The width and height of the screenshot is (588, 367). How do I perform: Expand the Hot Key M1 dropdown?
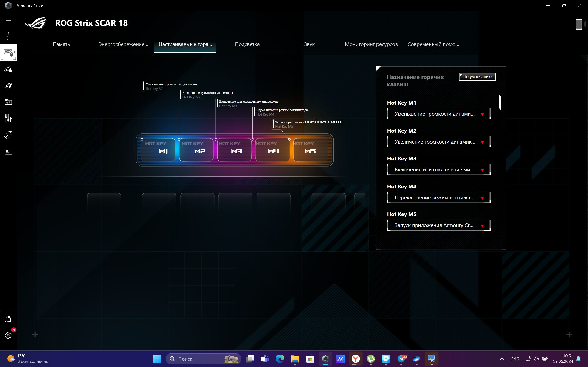tap(438, 114)
